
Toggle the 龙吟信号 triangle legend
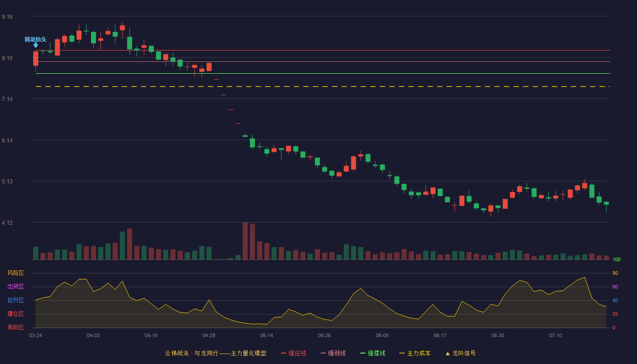(x=460, y=353)
